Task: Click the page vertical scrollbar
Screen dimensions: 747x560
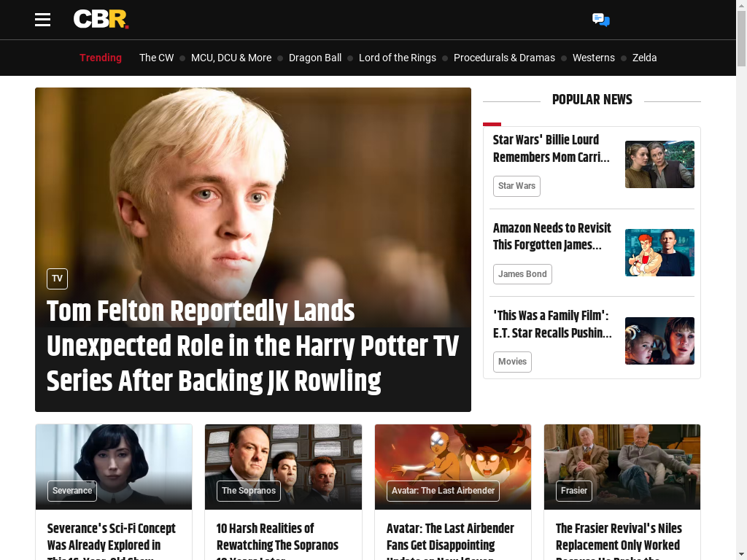Action: [x=741, y=38]
